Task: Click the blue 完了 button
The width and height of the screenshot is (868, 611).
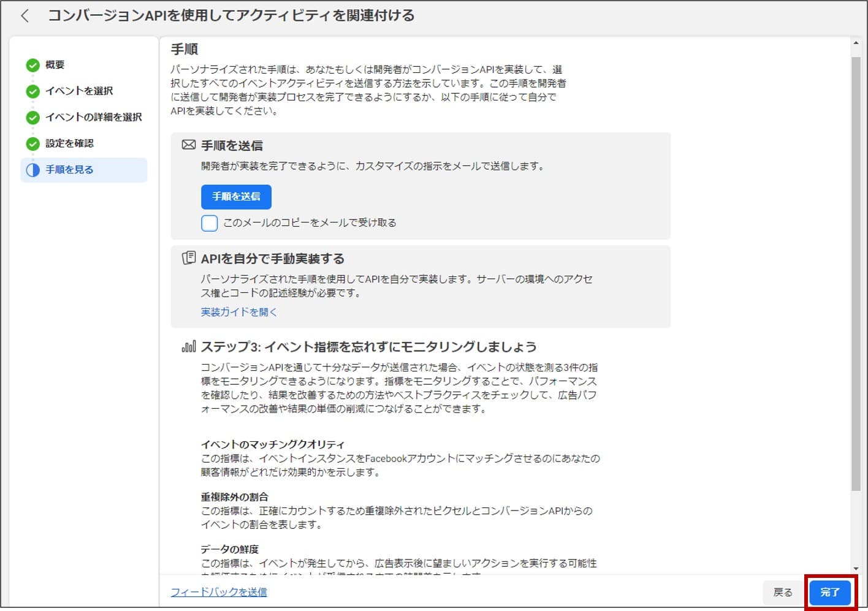Action: [x=830, y=593]
